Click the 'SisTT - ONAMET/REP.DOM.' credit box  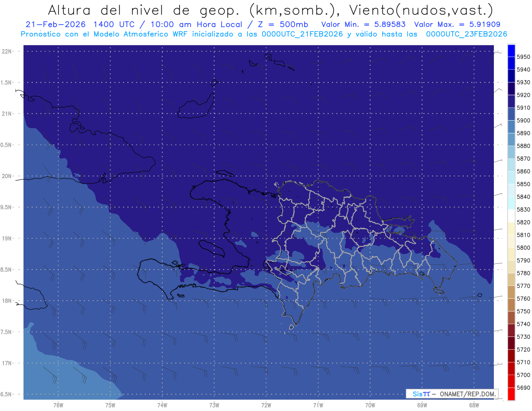[x=452, y=394]
